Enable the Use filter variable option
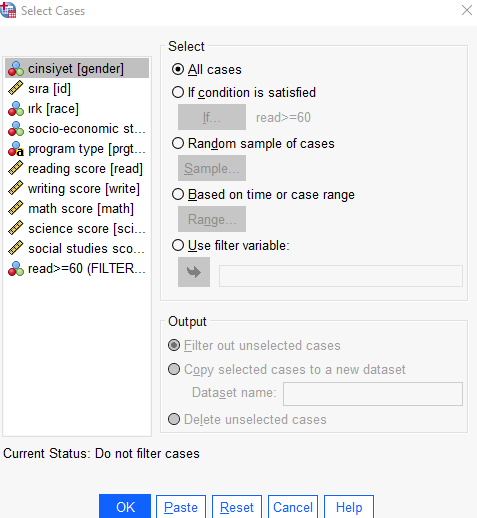 [x=178, y=245]
